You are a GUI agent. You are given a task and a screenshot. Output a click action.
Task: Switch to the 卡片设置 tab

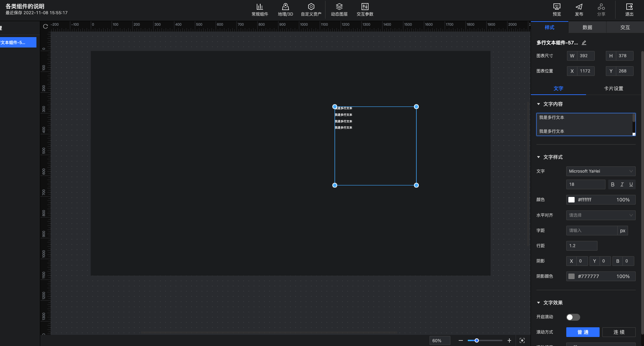click(613, 88)
